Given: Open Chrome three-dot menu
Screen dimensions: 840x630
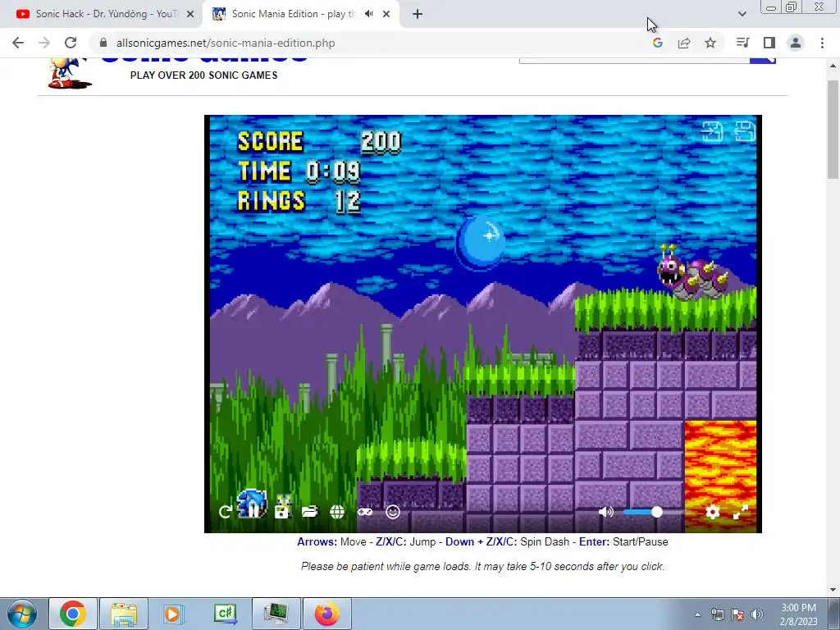Looking at the screenshot, I should tap(822, 43).
